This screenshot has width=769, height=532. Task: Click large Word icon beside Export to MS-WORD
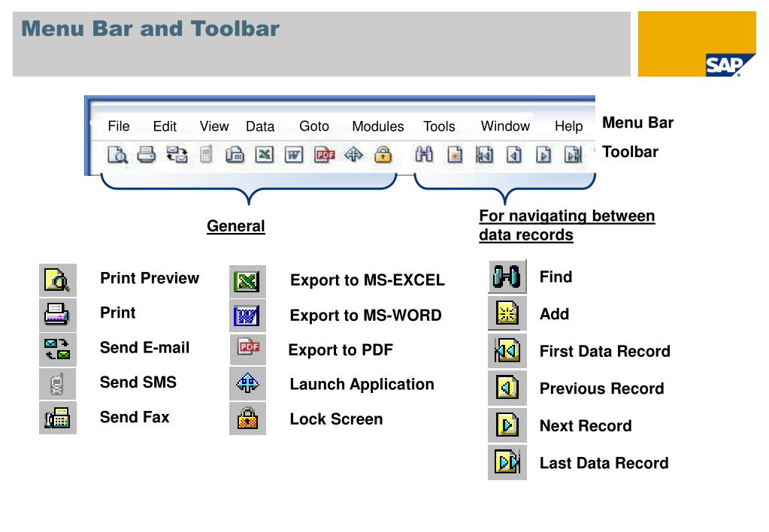pyautogui.click(x=247, y=316)
